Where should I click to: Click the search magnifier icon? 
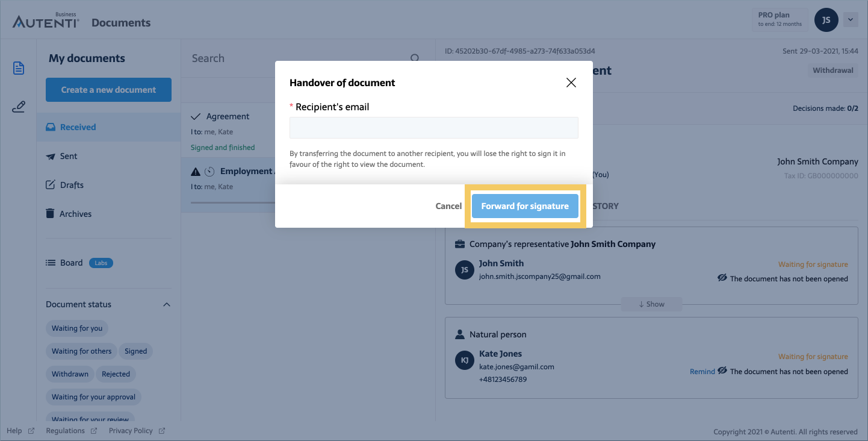point(415,58)
